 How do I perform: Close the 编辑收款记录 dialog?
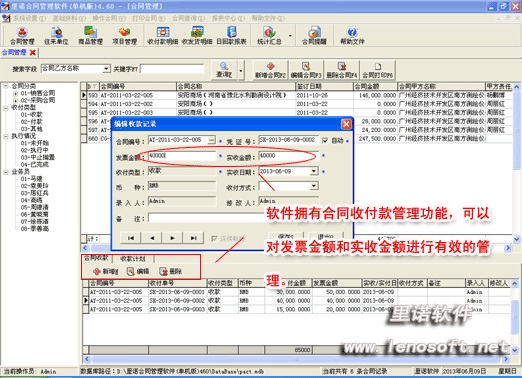pyautogui.click(x=346, y=124)
